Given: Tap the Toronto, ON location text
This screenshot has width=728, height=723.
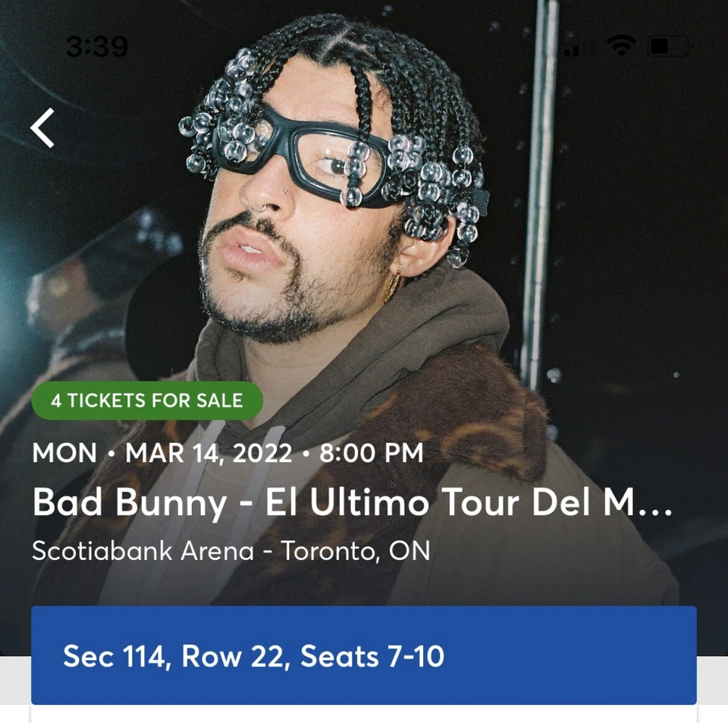Looking at the screenshot, I should [356, 551].
